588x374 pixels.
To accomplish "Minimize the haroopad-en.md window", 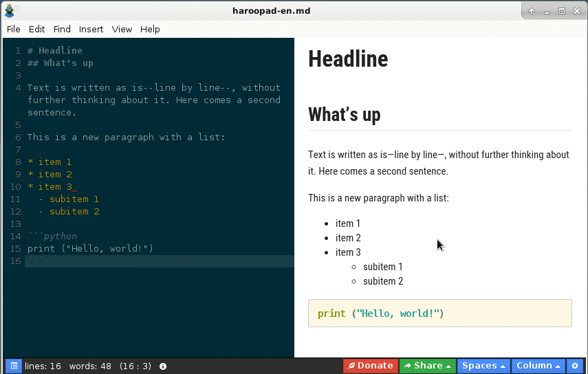I will pyautogui.click(x=547, y=12).
